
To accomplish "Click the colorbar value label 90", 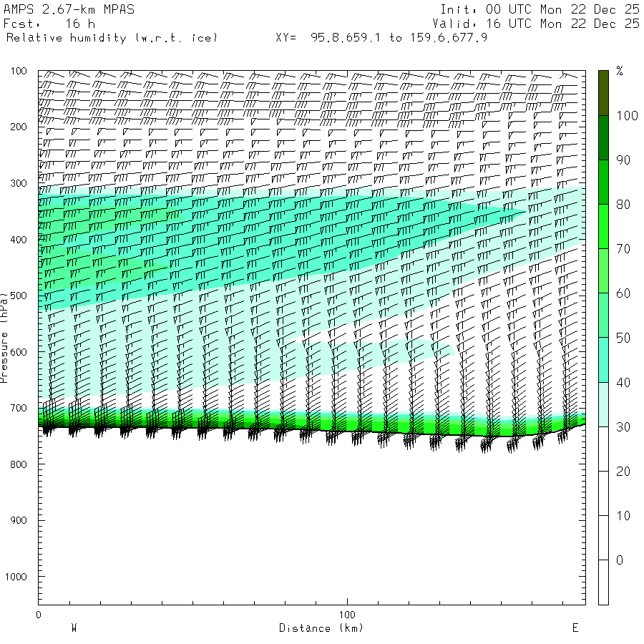I will (623, 160).
